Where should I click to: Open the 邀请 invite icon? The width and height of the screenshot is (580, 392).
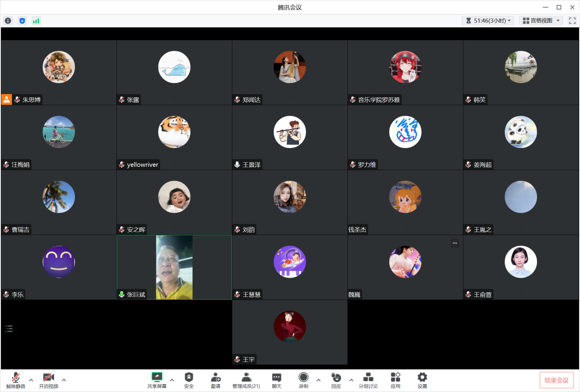[215, 380]
